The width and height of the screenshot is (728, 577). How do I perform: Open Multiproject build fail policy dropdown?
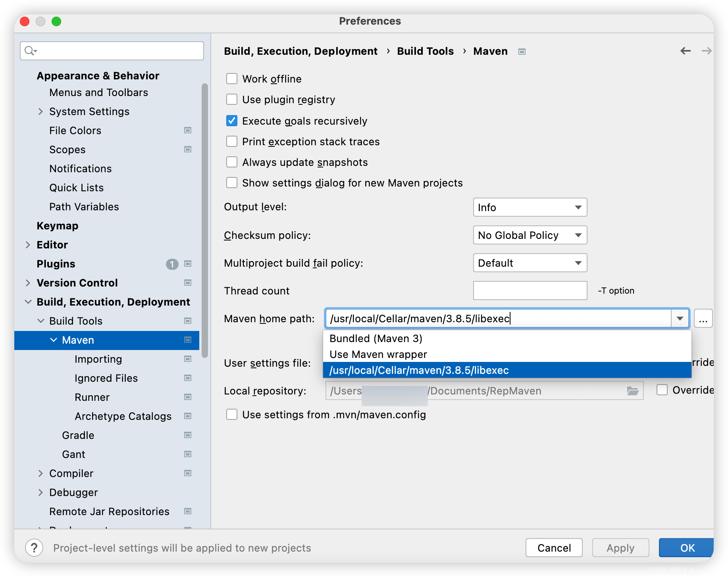coord(530,263)
